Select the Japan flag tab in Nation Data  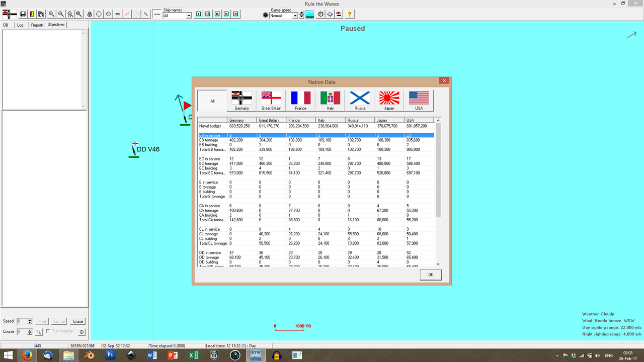pyautogui.click(x=388, y=100)
